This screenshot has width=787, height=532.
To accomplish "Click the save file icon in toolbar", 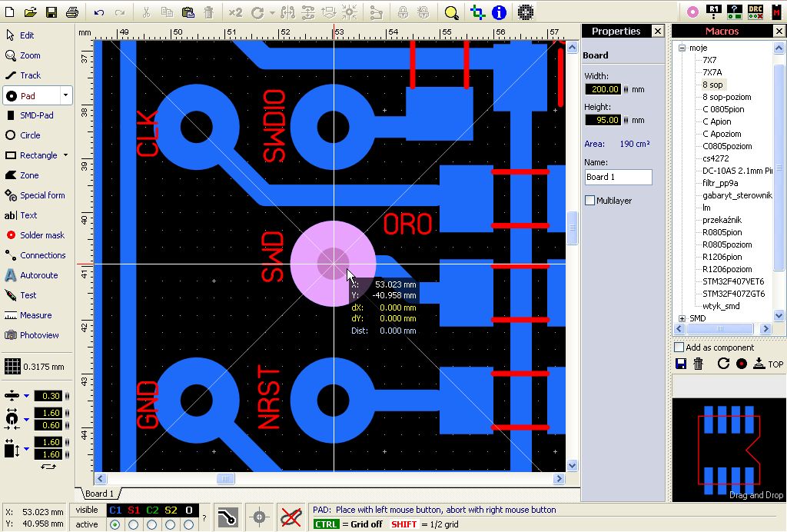I will point(51,12).
